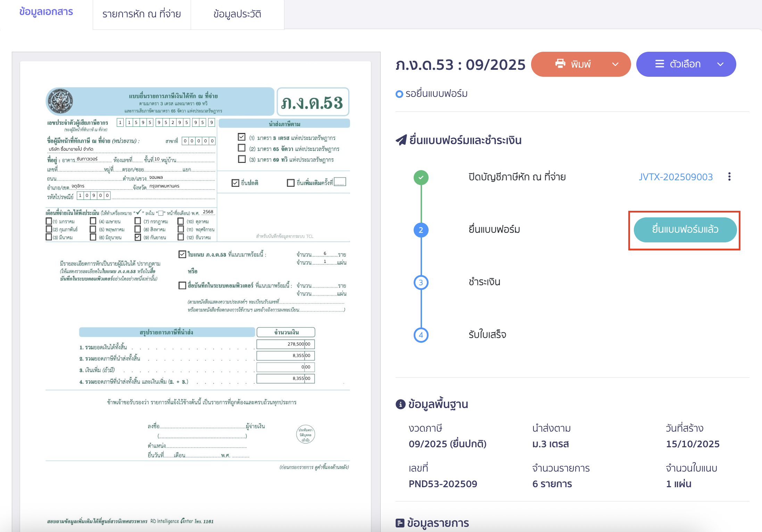Click the printer icon on the พิมพ์ button
The height and width of the screenshot is (532, 762).
tap(560, 64)
